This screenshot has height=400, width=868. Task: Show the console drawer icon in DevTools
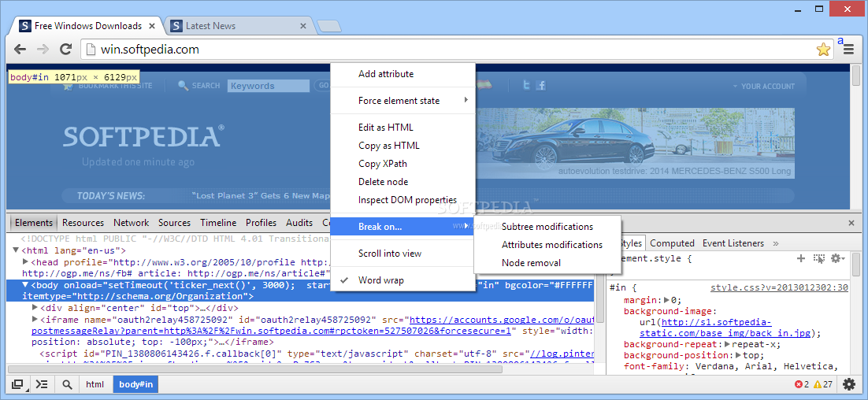pos(43,384)
